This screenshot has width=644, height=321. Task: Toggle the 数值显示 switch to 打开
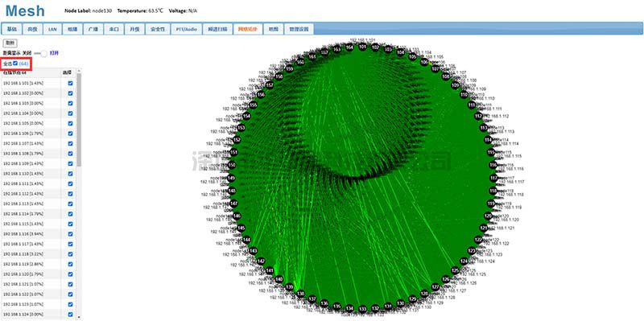(41, 53)
